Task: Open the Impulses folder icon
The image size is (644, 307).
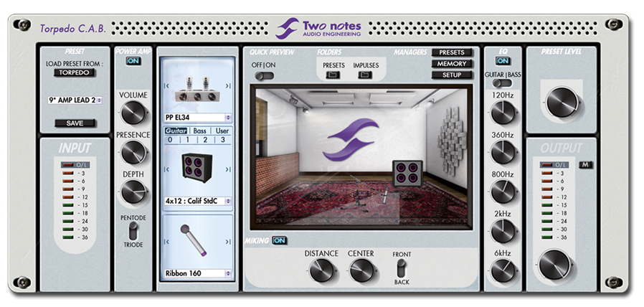Action: tap(365, 75)
